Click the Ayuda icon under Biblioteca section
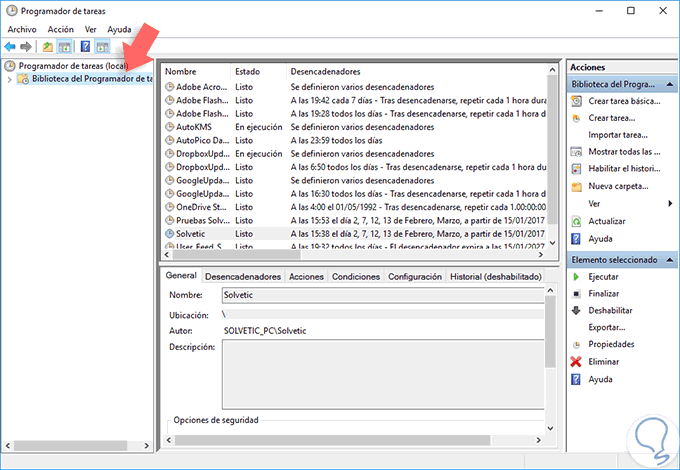Image resolution: width=680 pixels, height=470 pixels. [x=576, y=239]
